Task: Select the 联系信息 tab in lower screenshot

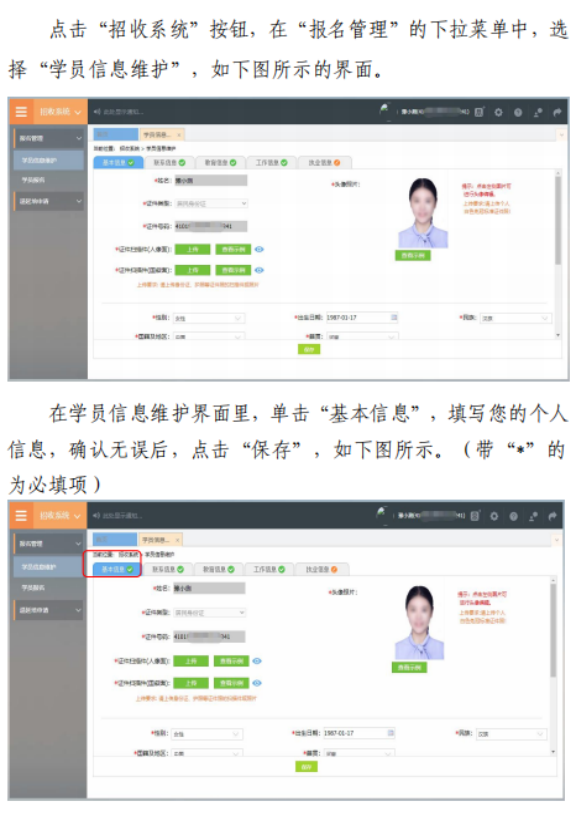Action: [x=167, y=569]
